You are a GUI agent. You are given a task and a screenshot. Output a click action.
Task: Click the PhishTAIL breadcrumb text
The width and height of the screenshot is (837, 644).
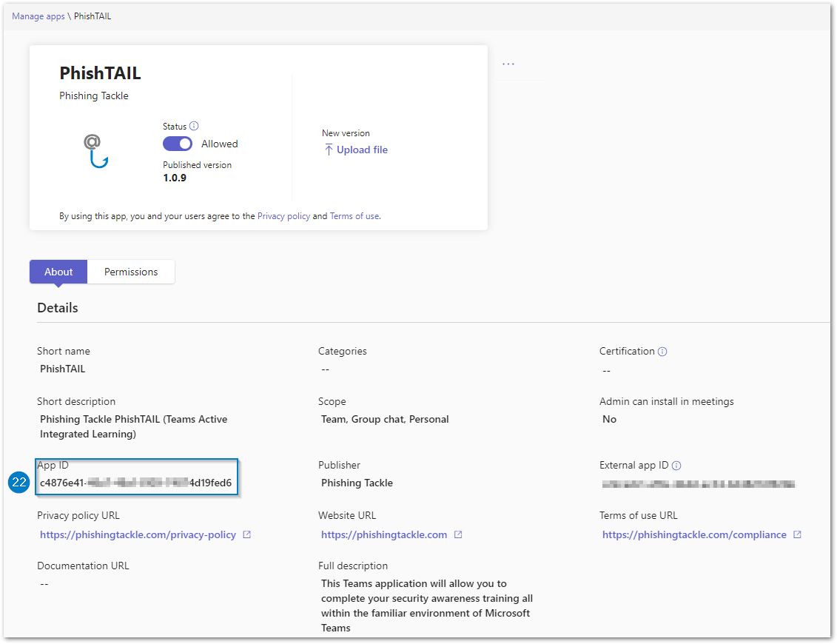(x=93, y=16)
